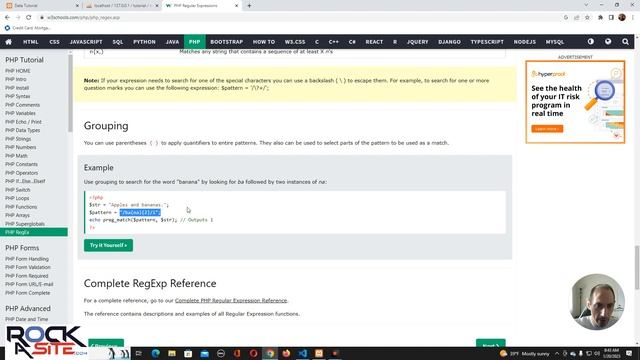Click the W3Schools home icon
Image resolution: width=640 pixels, height=360 pixels.
click(9, 42)
